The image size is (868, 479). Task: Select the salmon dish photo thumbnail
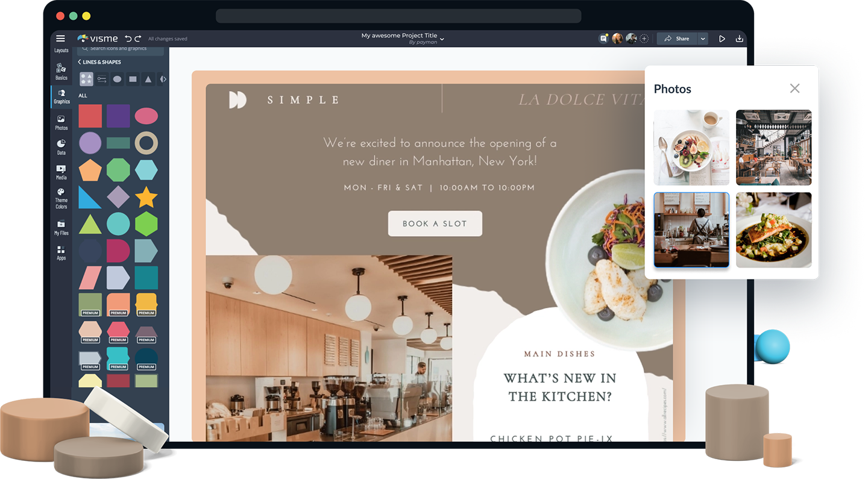773,230
